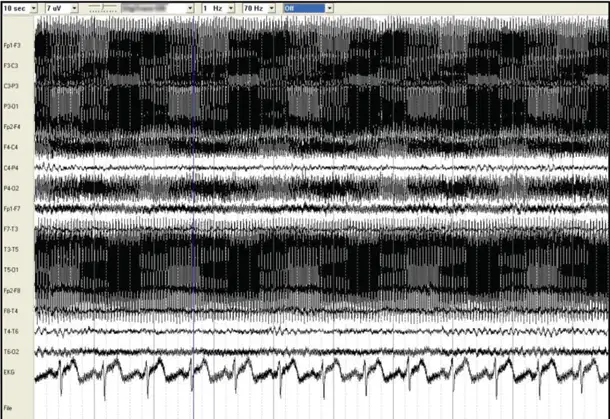Adjust the small slider in the toolbar
Screen dimensions: 610x419
coord(103,8)
